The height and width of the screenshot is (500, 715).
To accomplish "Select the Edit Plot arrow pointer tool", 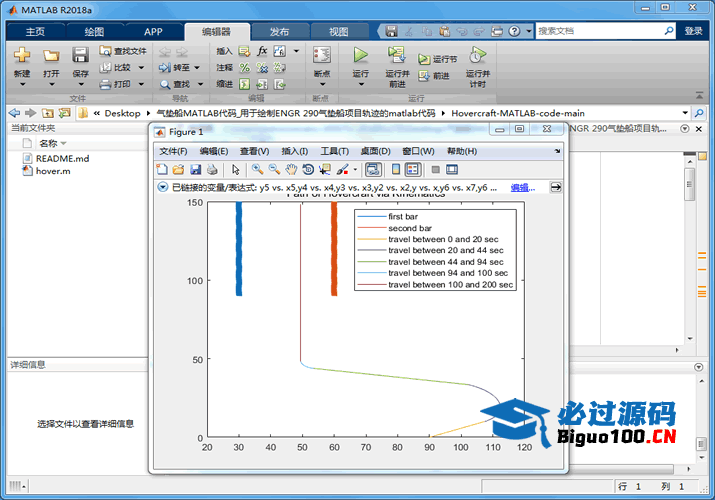I will 236,170.
